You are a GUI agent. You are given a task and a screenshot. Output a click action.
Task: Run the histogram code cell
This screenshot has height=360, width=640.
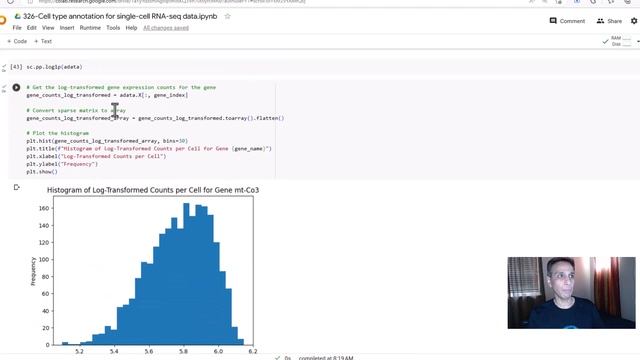click(x=16, y=87)
